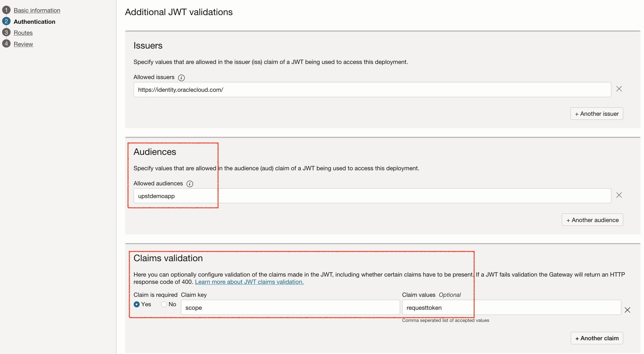The height and width of the screenshot is (354, 644).
Task: Jump to the Review step
Action: pos(24,44)
